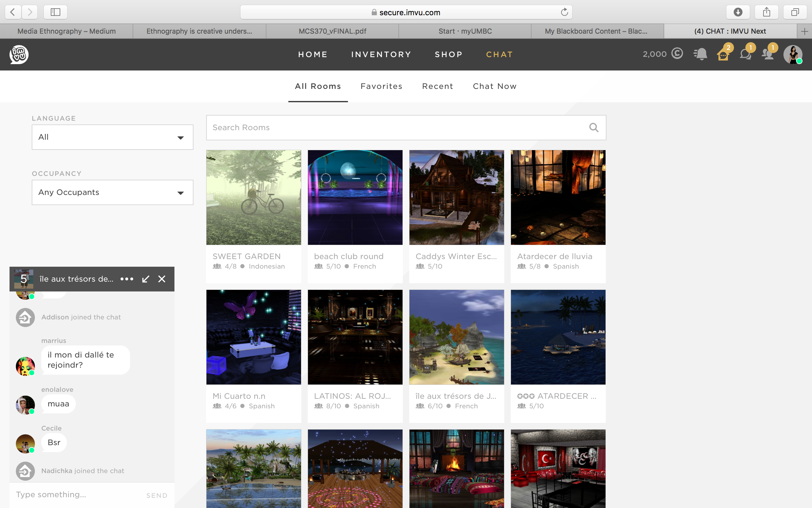Image resolution: width=812 pixels, height=508 pixels.
Task: Open fireplace lounge room thumbnail
Action: (457, 469)
